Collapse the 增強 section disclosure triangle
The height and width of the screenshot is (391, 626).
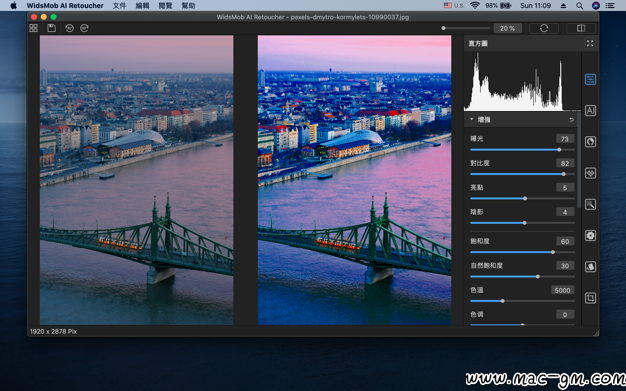(x=471, y=119)
